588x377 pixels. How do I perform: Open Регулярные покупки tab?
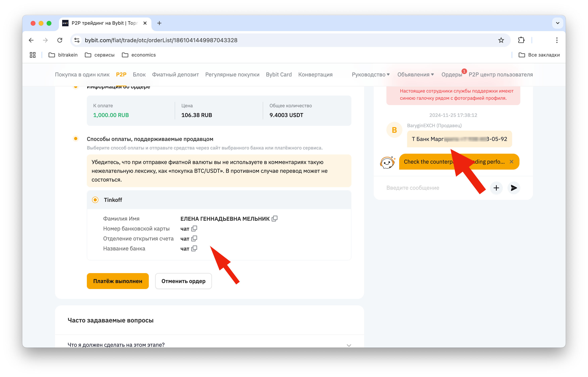coord(232,74)
